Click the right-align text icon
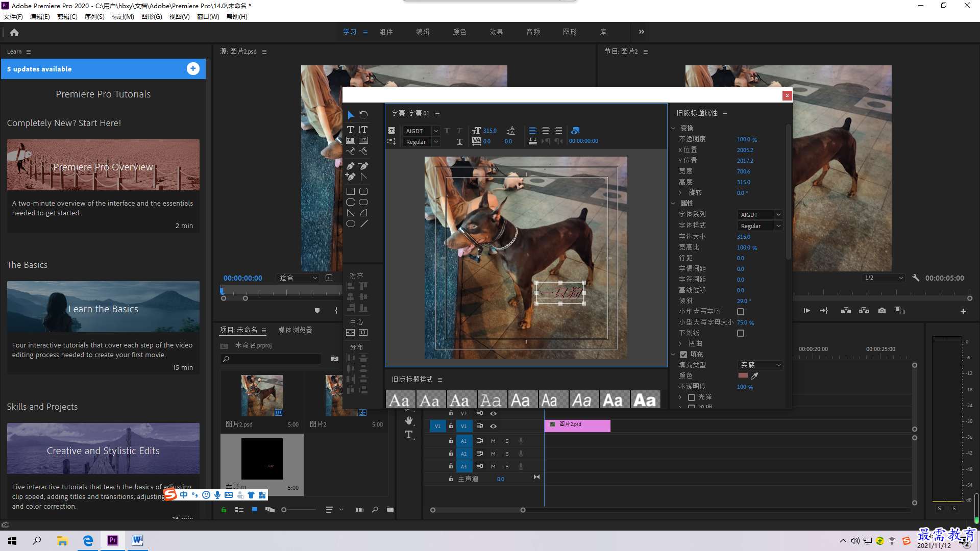Viewport: 980px width, 551px height. point(558,131)
